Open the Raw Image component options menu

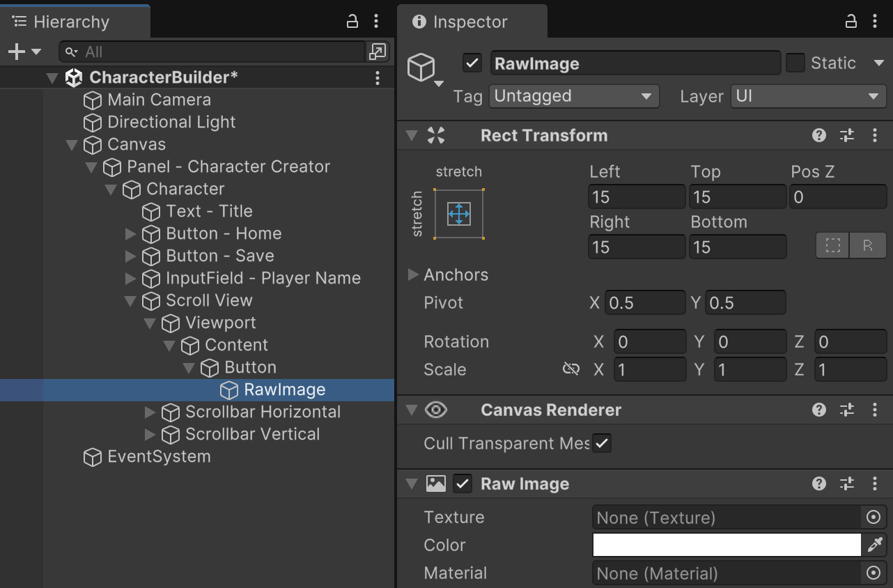coord(875,483)
